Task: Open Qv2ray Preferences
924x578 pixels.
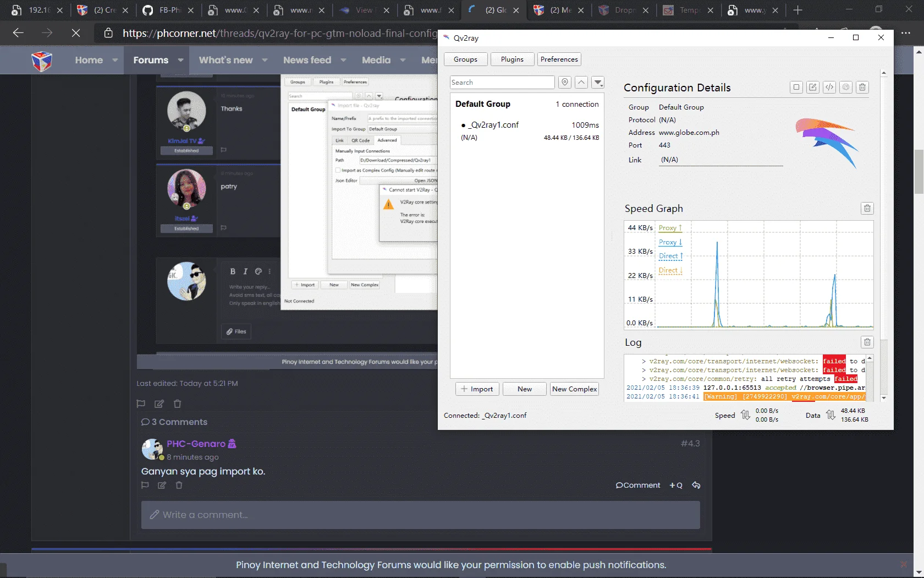Action: point(559,59)
